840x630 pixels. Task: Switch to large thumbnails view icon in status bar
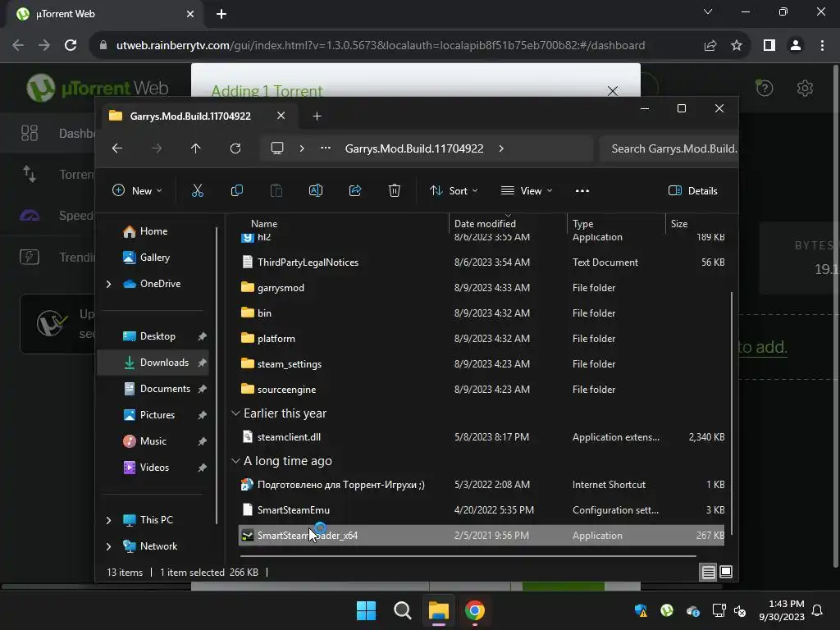[726, 572]
